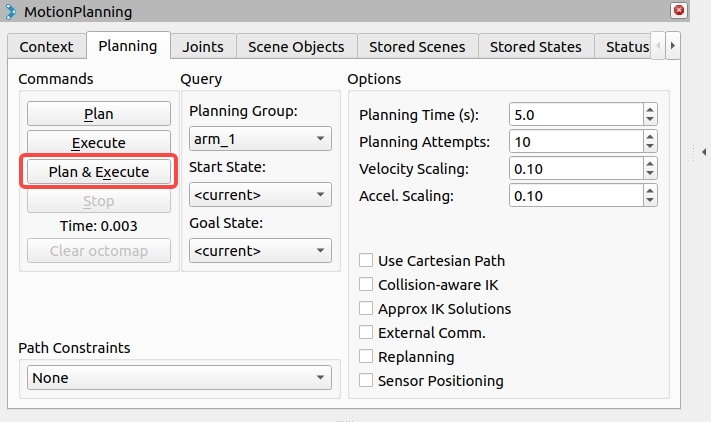Click the tab bar left scroll arrow

(658, 46)
